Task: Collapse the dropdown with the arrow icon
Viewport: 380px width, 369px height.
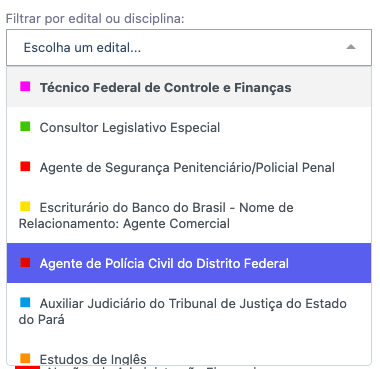Action: tap(351, 47)
